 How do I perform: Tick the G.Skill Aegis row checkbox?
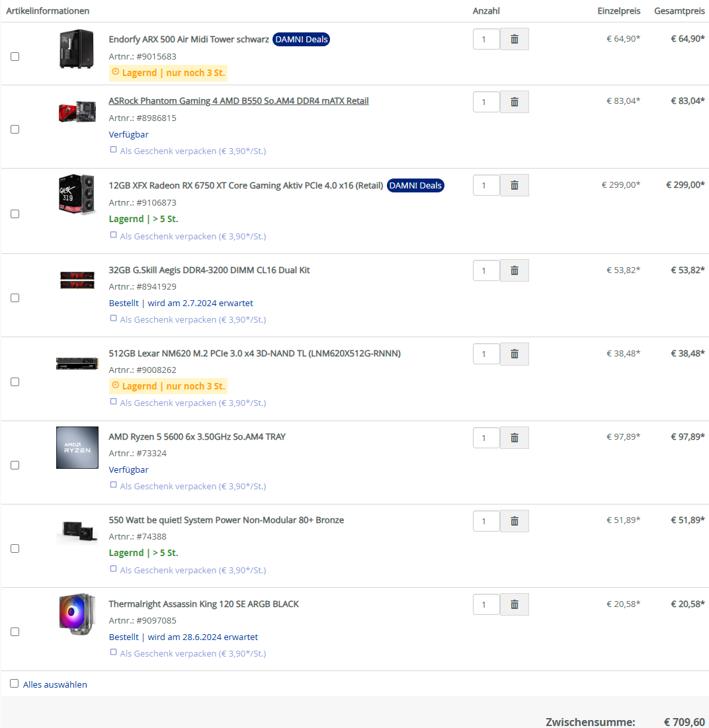(15, 298)
